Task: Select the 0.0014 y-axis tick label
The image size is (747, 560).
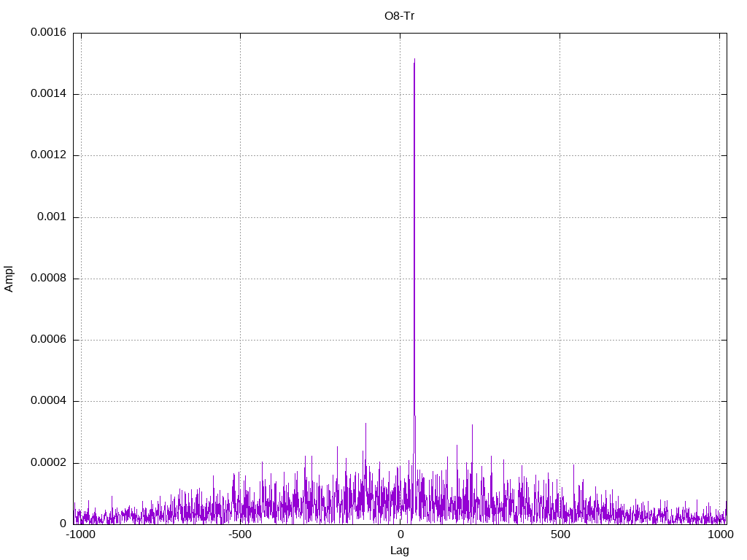Action: [x=48, y=94]
